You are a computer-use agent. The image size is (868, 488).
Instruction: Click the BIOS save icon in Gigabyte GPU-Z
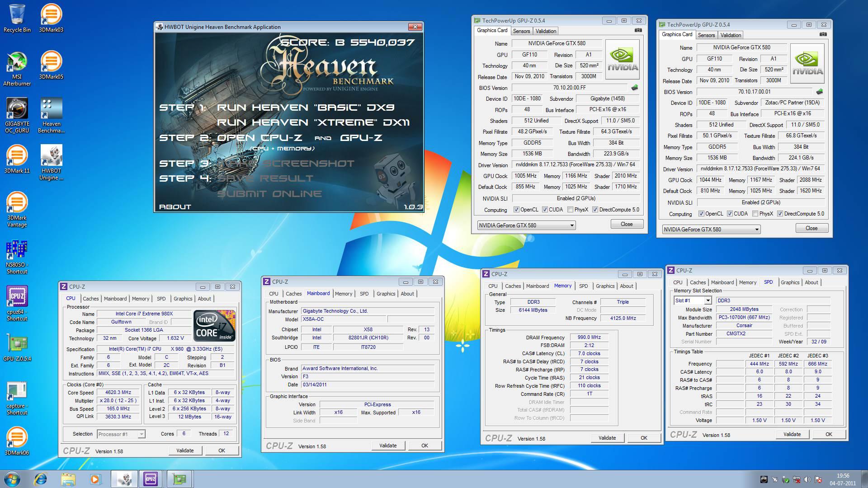tap(635, 88)
